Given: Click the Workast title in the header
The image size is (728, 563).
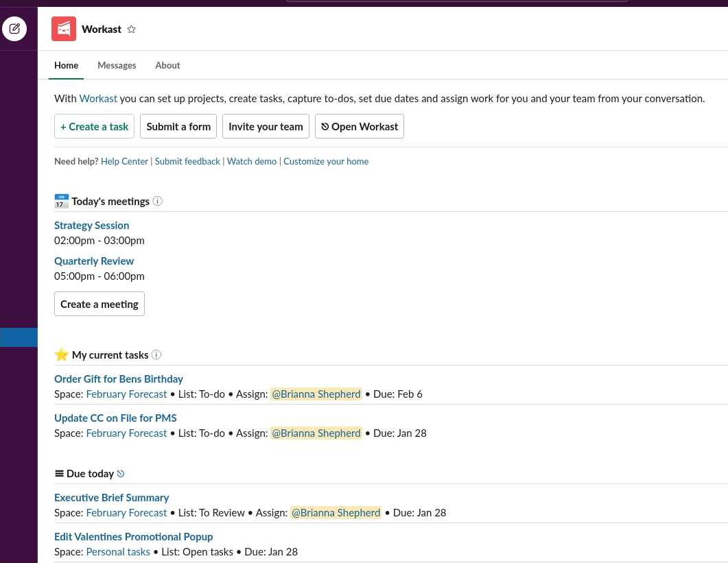Looking at the screenshot, I should pos(102,29).
